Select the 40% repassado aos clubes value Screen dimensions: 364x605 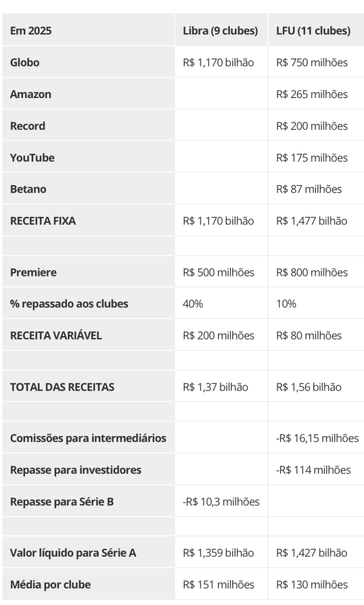click(193, 304)
